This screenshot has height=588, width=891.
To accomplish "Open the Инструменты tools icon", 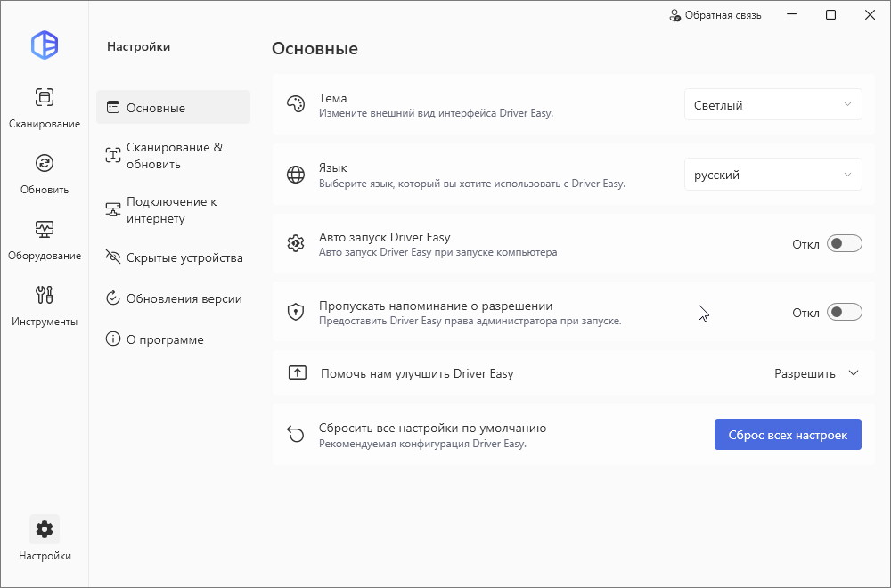I will [x=45, y=295].
